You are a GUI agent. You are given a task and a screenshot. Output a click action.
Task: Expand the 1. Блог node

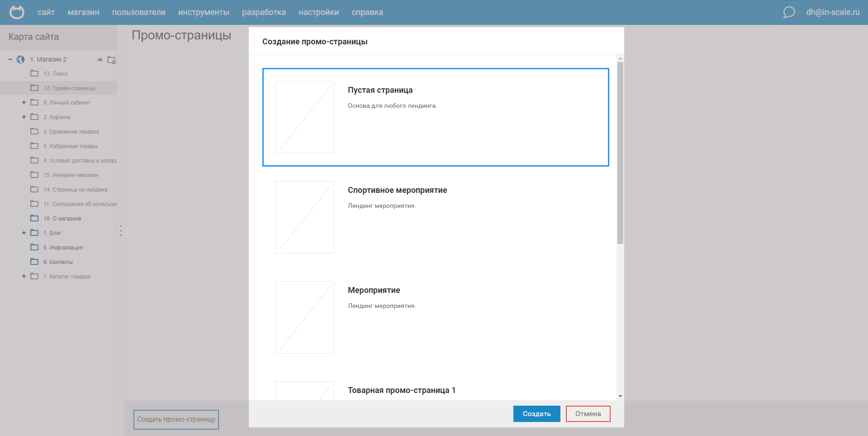coord(24,233)
